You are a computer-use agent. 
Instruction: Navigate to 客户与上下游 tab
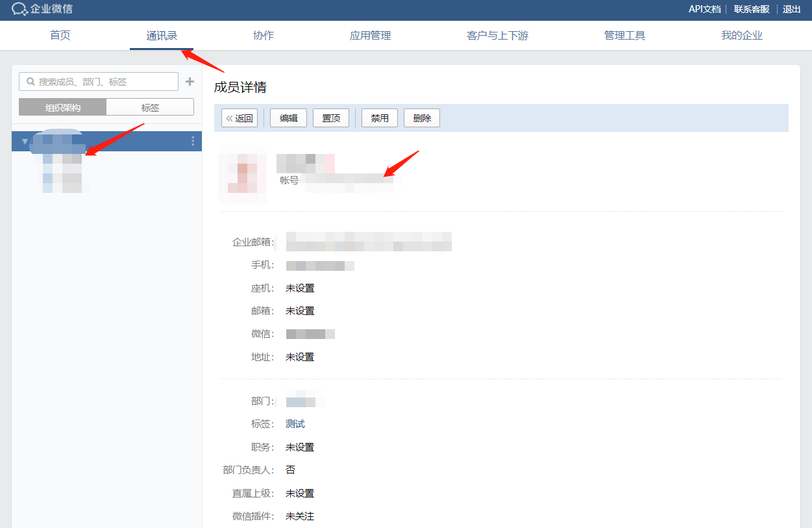pos(497,36)
